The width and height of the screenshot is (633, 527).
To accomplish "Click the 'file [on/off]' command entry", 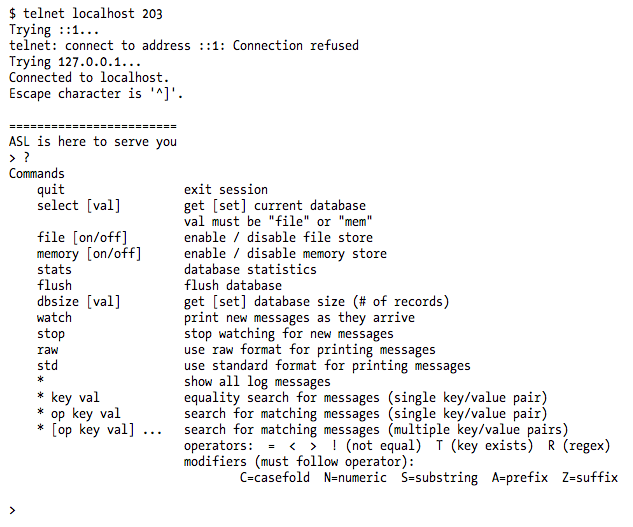I will (82, 238).
